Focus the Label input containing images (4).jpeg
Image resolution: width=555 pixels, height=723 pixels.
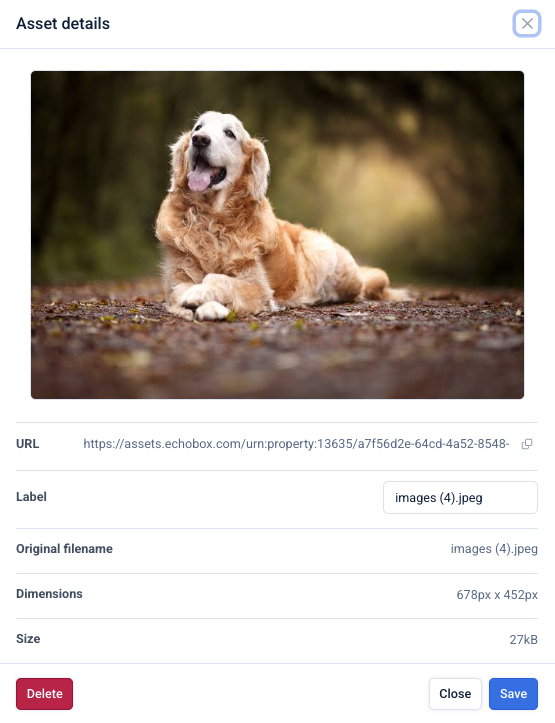pyautogui.click(x=460, y=498)
